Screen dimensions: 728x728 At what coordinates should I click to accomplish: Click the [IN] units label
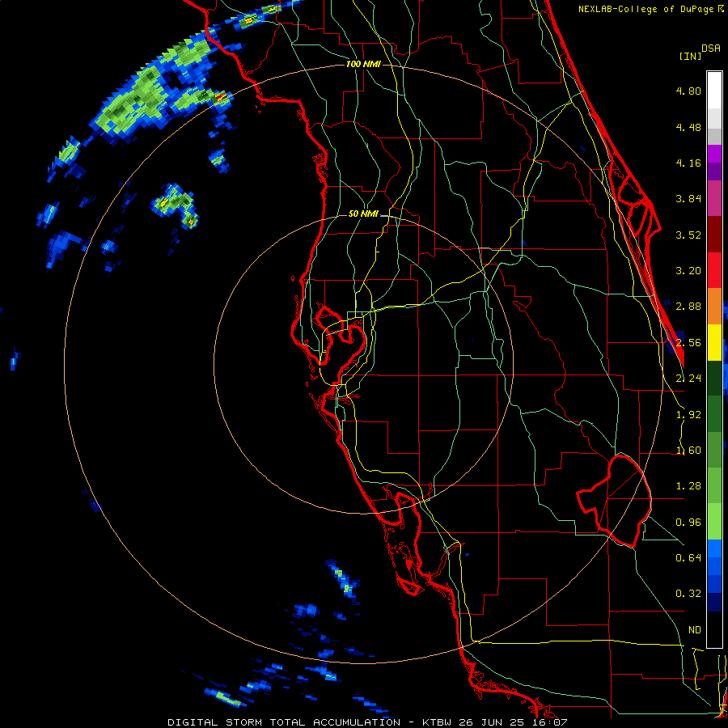pos(691,56)
